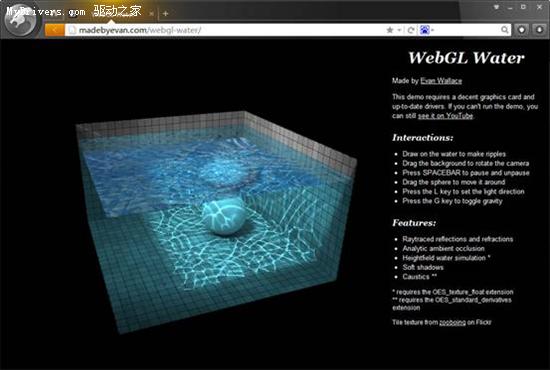Screen dimensions: 550x370
Task: Open the see it on YouTube link
Action: (445, 116)
